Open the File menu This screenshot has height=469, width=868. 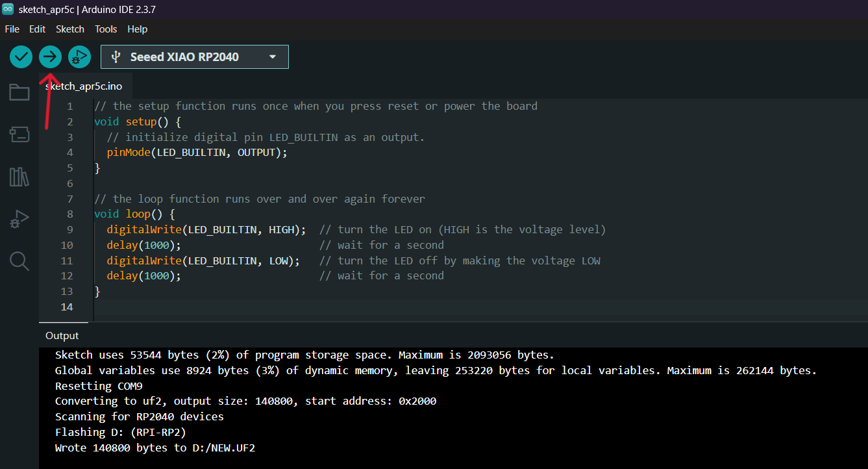tap(12, 29)
